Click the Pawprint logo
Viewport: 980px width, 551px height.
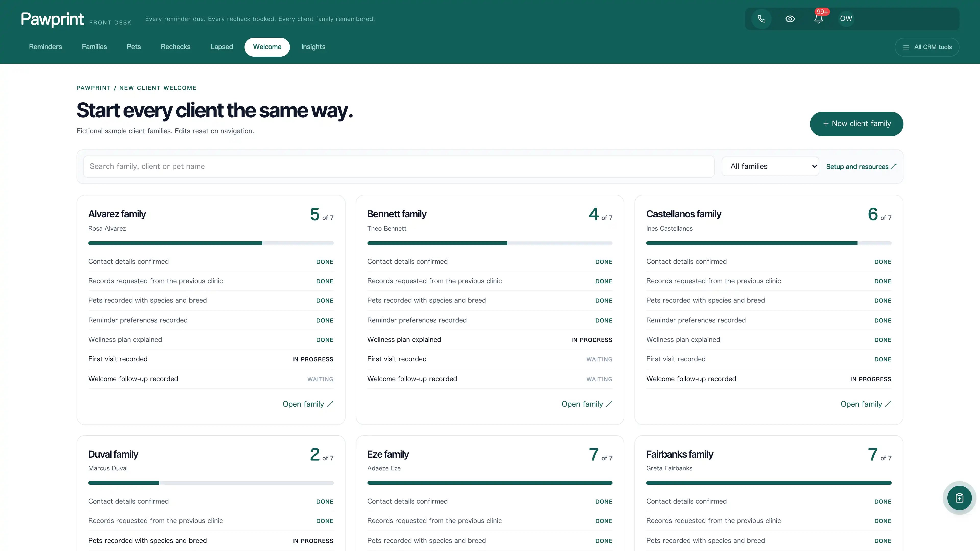pos(53,19)
